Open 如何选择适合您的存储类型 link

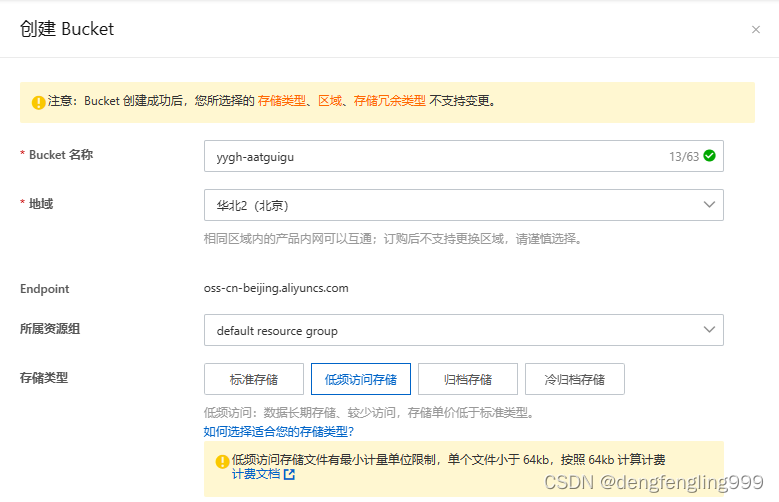pyautogui.click(x=279, y=431)
